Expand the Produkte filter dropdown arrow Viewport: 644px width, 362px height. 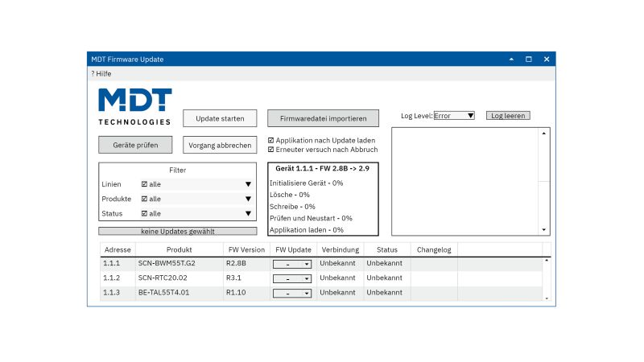click(x=248, y=199)
